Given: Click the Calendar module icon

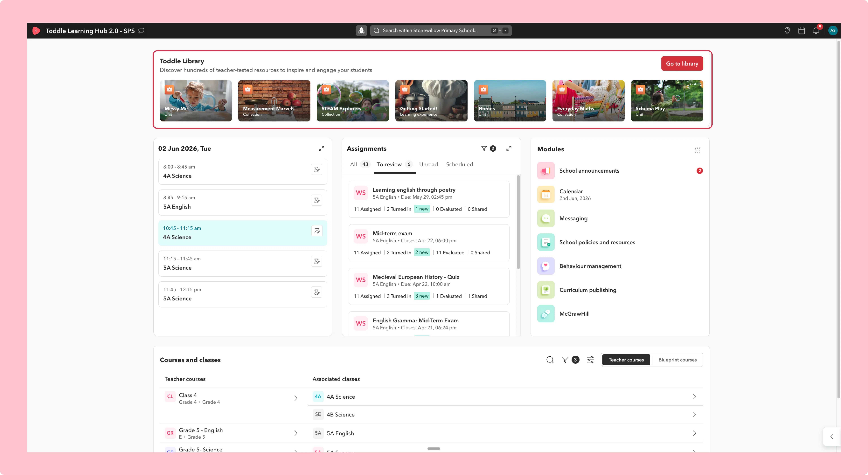Looking at the screenshot, I should pyautogui.click(x=546, y=194).
